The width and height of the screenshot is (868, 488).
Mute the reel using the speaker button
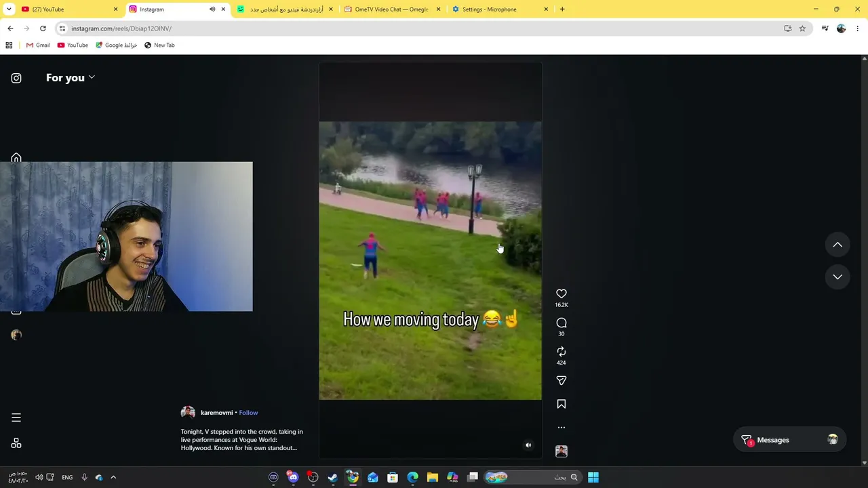point(528,445)
